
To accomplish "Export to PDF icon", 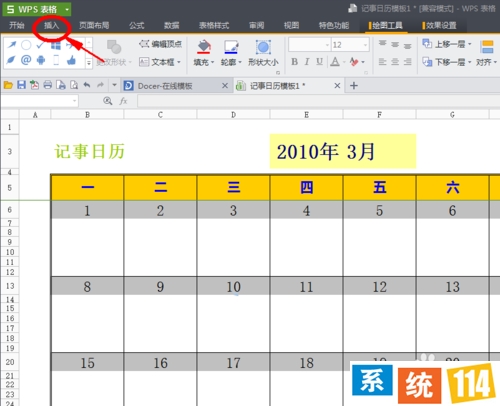I will pyautogui.click(x=34, y=85).
